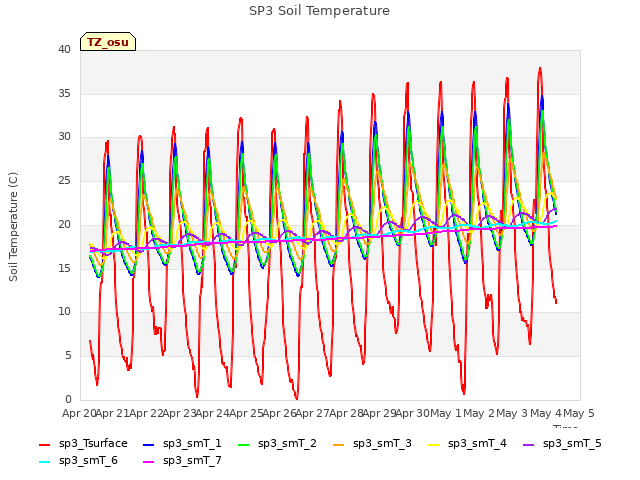
Task: Click the cyan sp3_smT_6 legend swatch
Action: pyautogui.click(x=44, y=462)
